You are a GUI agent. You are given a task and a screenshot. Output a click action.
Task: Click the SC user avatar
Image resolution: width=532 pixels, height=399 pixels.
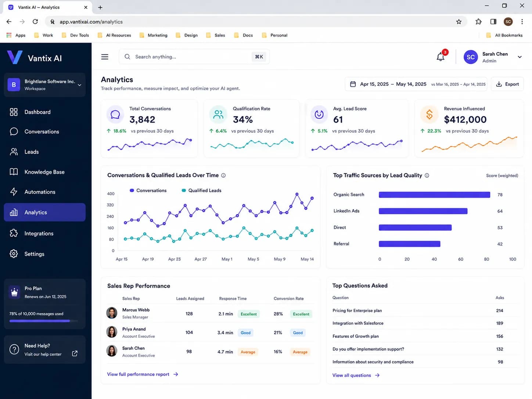[471, 57]
